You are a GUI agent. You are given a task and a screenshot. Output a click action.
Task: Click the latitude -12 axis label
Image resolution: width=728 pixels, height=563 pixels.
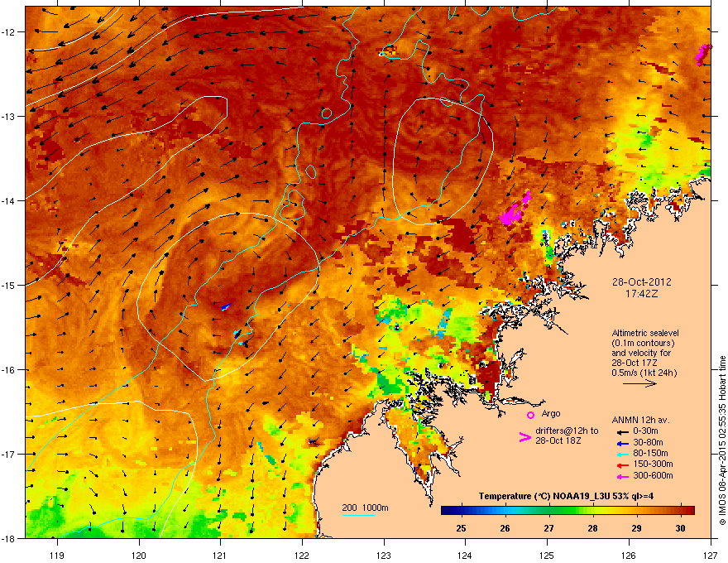tap(9, 32)
